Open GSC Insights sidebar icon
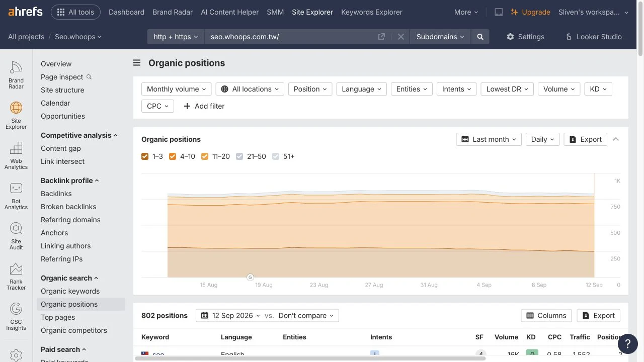The height and width of the screenshot is (362, 644). point(16,317)
